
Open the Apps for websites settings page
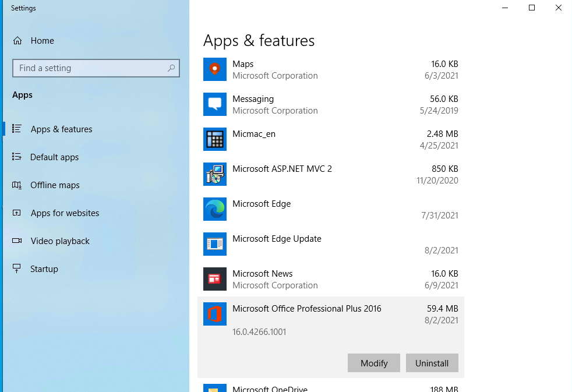pyautogui.click(x=64, y=213)
